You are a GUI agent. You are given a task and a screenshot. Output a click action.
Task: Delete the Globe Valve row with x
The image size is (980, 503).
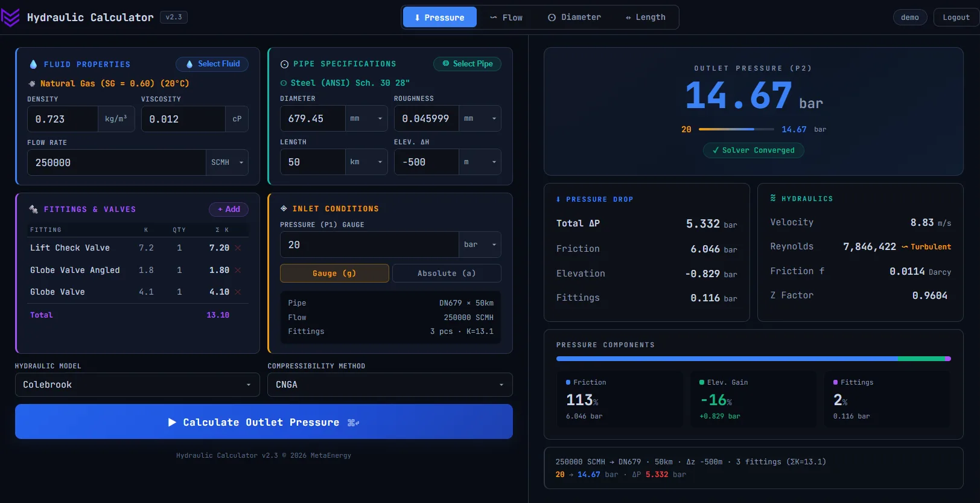(238, 292)
